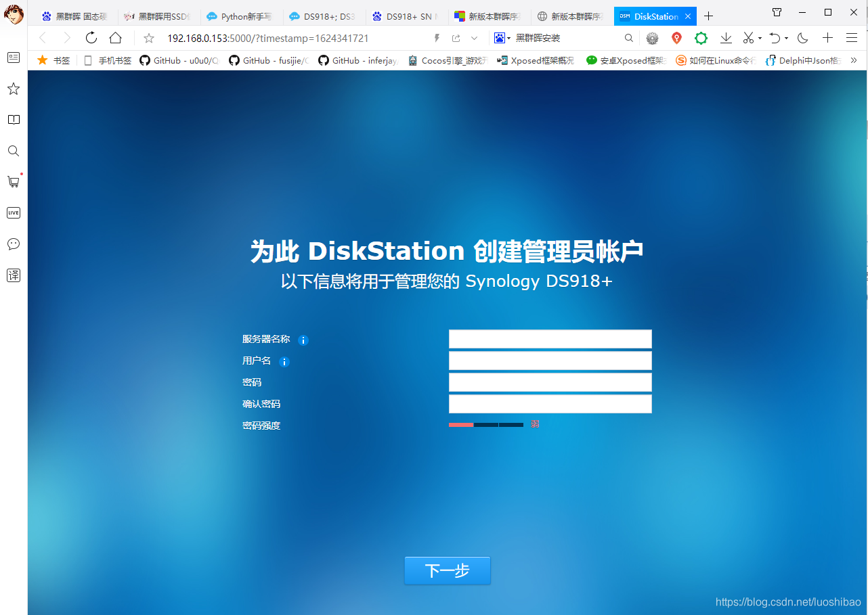Viewport: 868px width, 615px height.
Task: Open the news feed sidebar icon
Action: [x=14, y=58]
